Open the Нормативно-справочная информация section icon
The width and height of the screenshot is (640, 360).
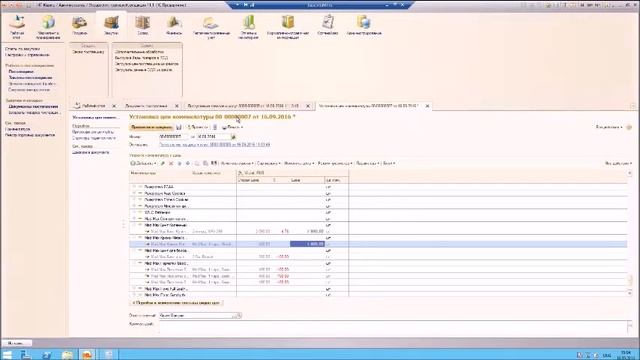pos(288,27)
